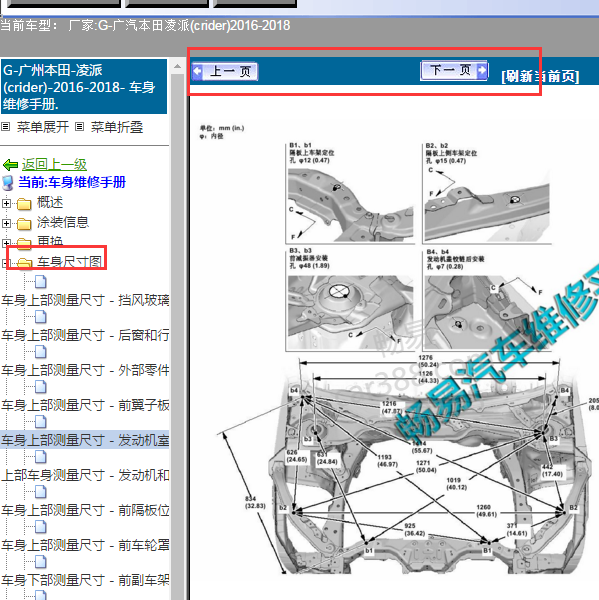This screenshot has width=599, height=600.
Task: Click the manual title G-广州本田-凌派 header
Action: coord(84,86)
